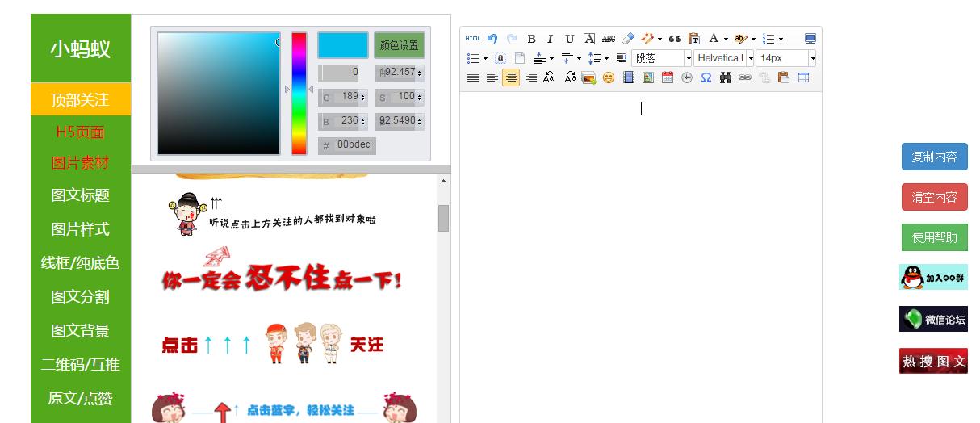Image resolution: width=980 pixels, height=423 pixels.
Task: Toggle bold formatting
Action: pyautogui.click(x=531, y=39)
